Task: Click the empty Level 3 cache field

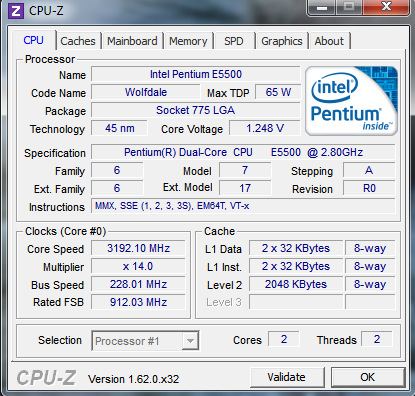Action: pos(296,302)
